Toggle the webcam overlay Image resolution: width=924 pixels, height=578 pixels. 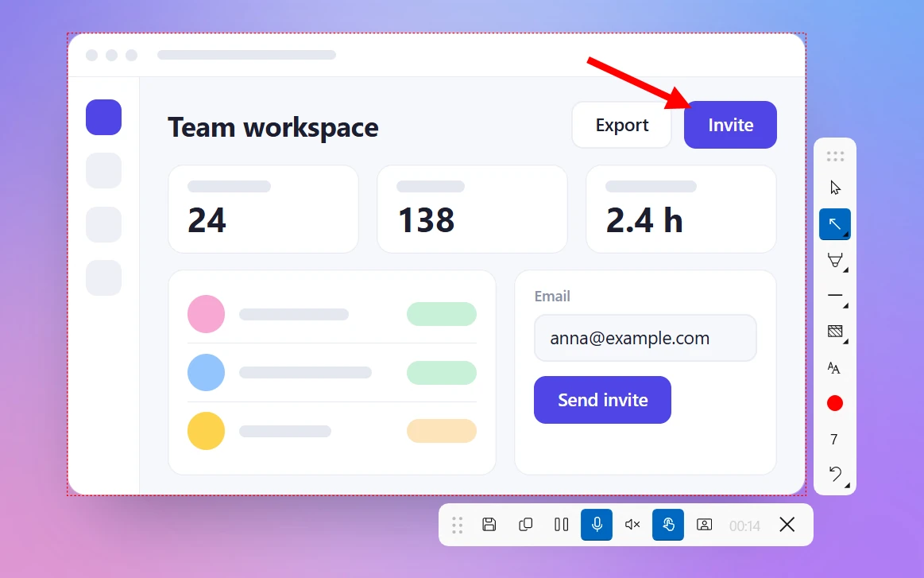tap(704, 524)
